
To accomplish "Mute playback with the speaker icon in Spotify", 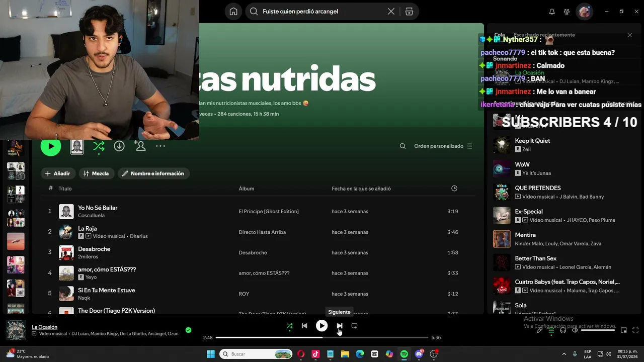I will (575, 330).
